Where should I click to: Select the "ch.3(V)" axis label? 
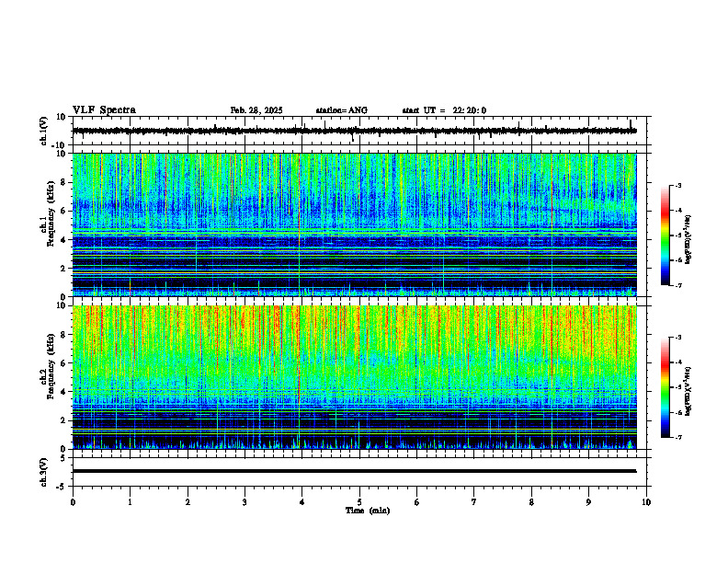pos(43,472)
